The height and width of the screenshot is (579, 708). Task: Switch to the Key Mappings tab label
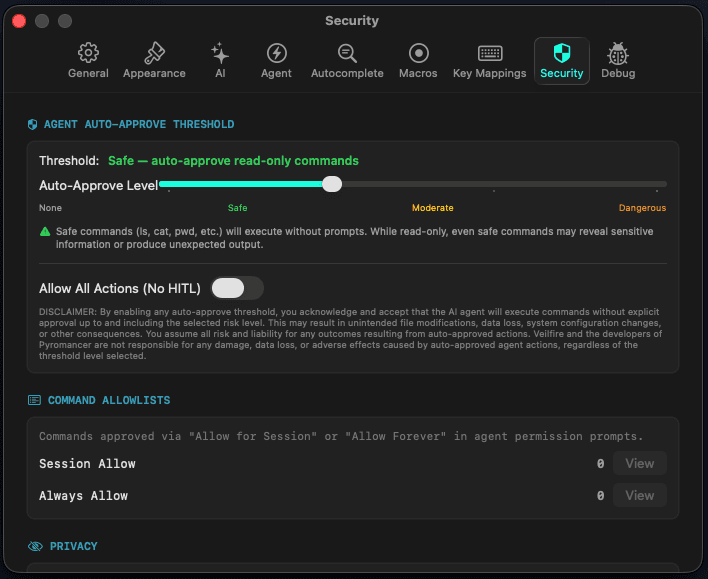click(x=489, y=73)
